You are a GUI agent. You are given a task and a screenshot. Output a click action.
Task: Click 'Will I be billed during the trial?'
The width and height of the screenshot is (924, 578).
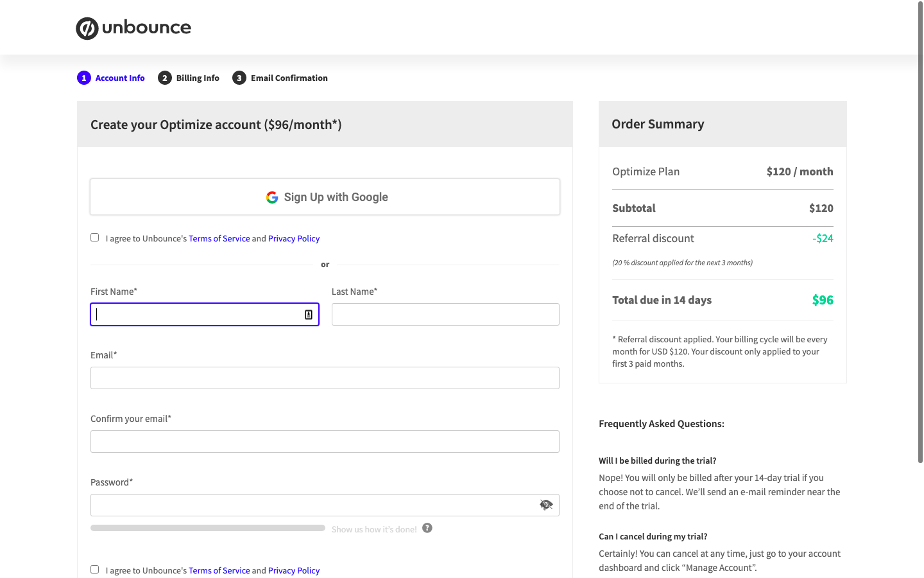pos(657,460)
